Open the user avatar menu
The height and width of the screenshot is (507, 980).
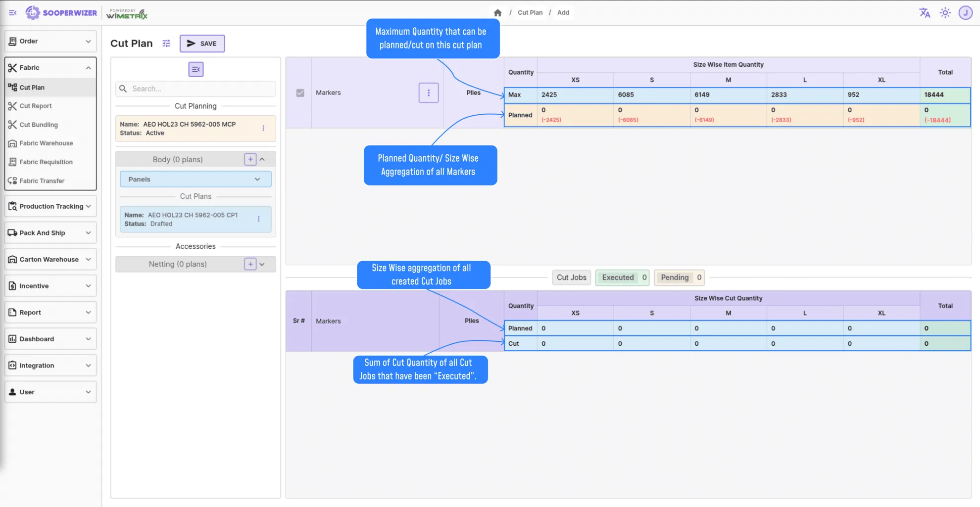coord(966,13)
